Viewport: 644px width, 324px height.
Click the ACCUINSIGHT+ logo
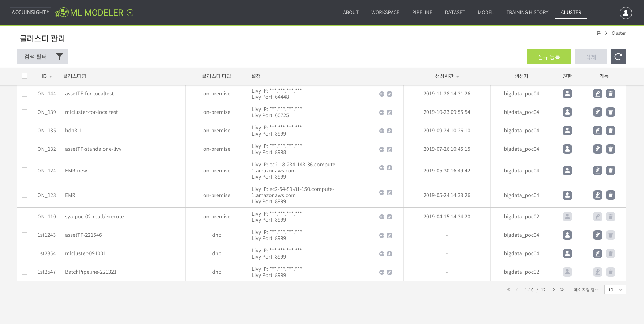30,12
